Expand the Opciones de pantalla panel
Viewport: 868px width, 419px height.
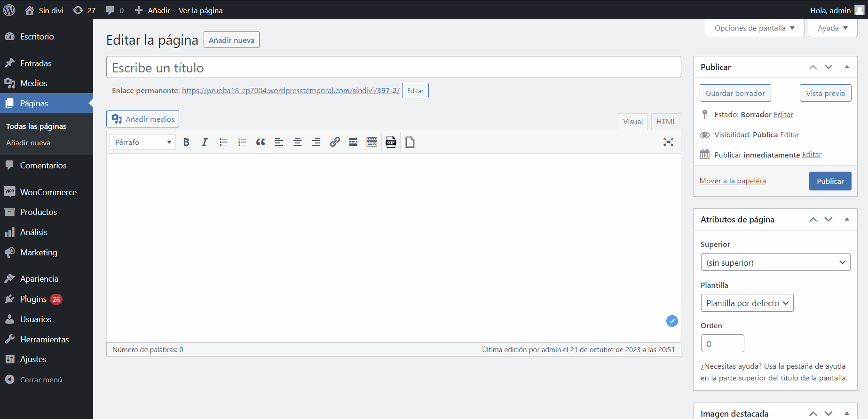[754, 28]
